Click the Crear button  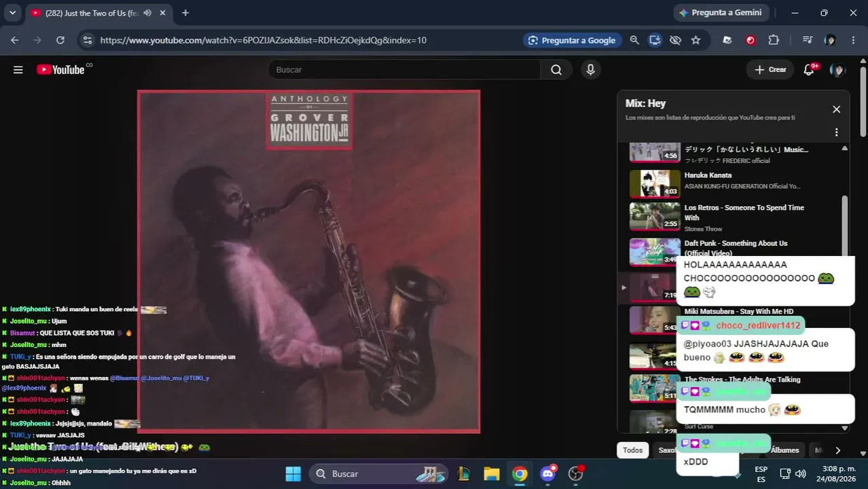[770, 70]
